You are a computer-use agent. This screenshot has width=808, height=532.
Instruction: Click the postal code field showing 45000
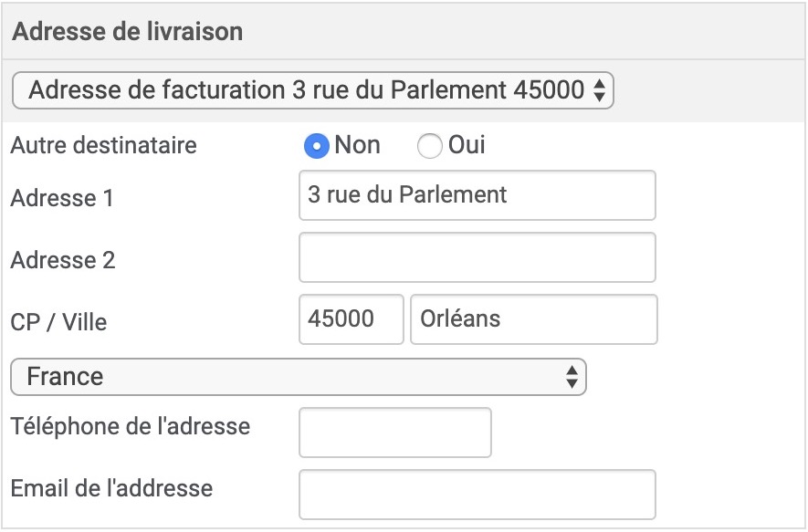tap(351, 319)
